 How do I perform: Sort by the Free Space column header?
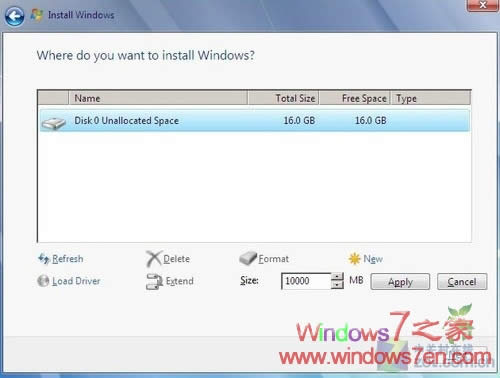(355, 98)
